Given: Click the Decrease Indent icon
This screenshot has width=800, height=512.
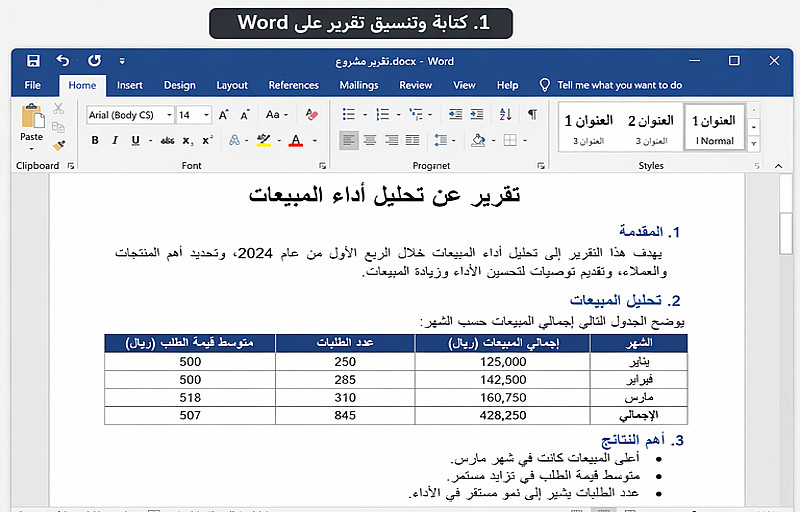Looking at the screenshot, I should coord(456,114).
